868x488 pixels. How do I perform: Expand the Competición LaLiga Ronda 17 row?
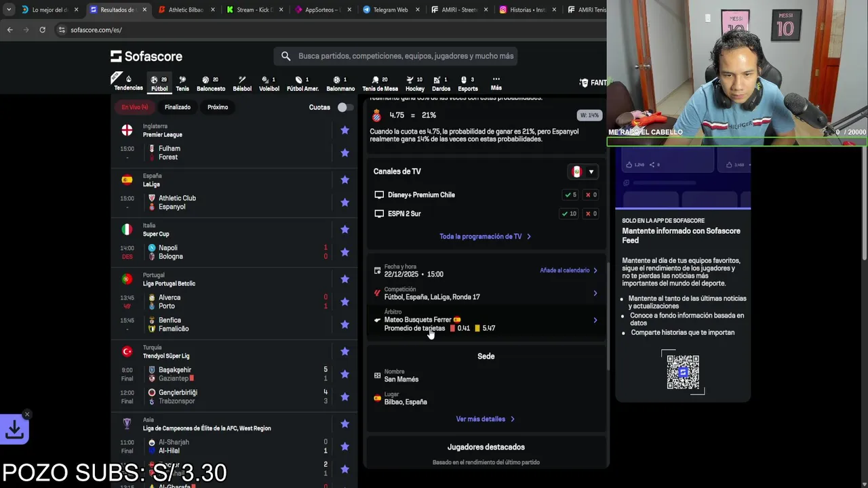pos(486,293)
